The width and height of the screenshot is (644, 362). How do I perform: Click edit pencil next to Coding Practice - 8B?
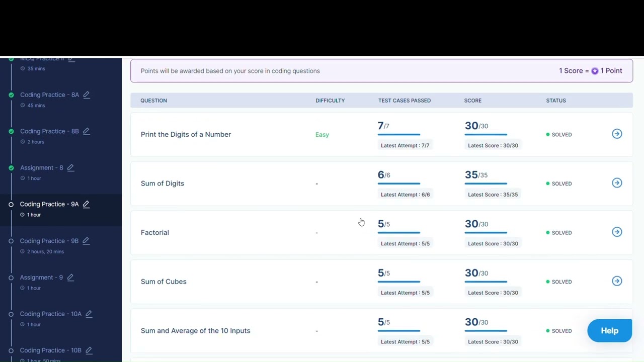click(x=86, y=131)
